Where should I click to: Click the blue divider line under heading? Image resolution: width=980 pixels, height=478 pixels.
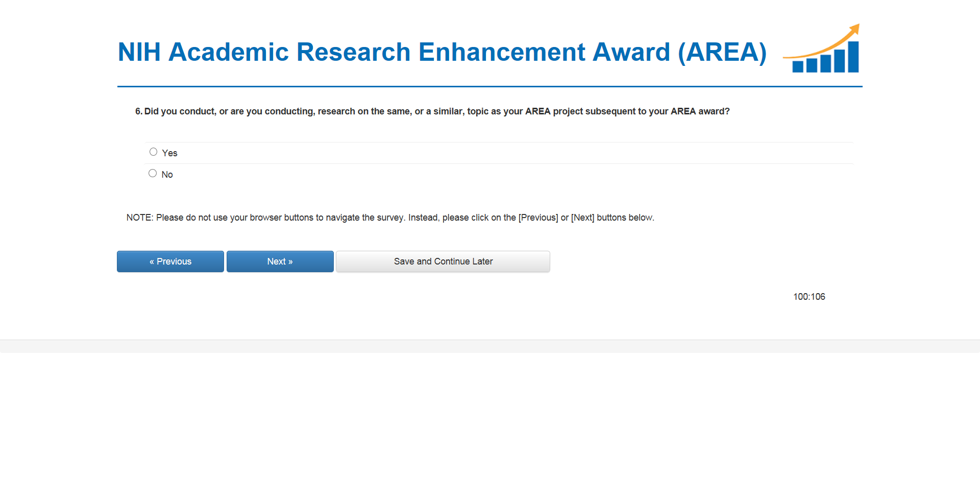point(490,86)
